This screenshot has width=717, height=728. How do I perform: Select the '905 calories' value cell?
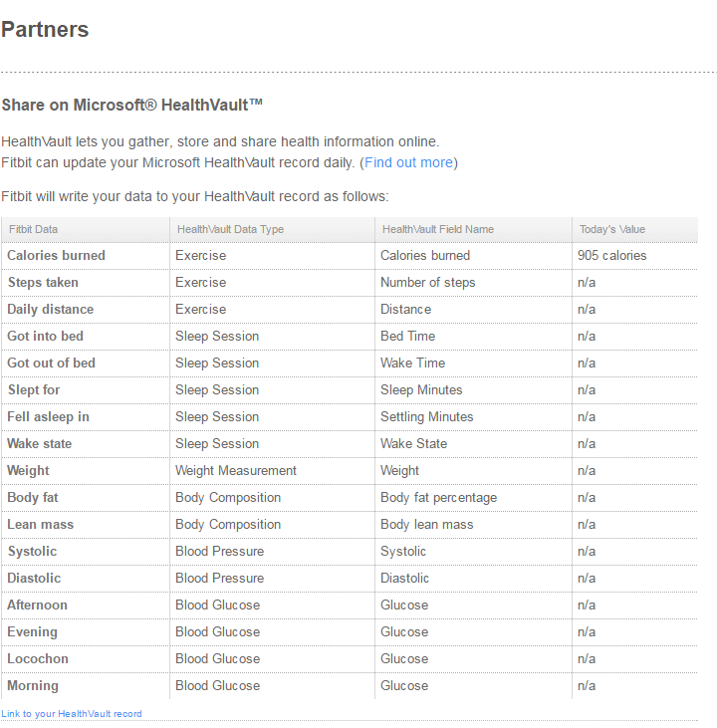pos(611,256)
